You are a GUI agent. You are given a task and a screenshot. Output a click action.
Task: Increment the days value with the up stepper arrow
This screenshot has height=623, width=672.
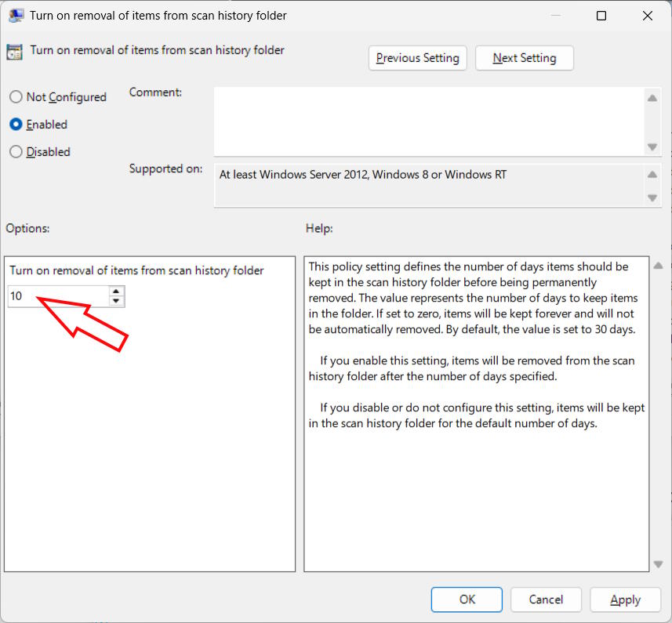(116, 292)
